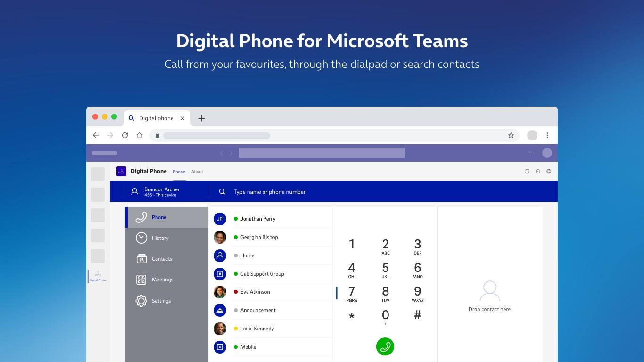Click Louie Kennedy's photo avatar

220,329
